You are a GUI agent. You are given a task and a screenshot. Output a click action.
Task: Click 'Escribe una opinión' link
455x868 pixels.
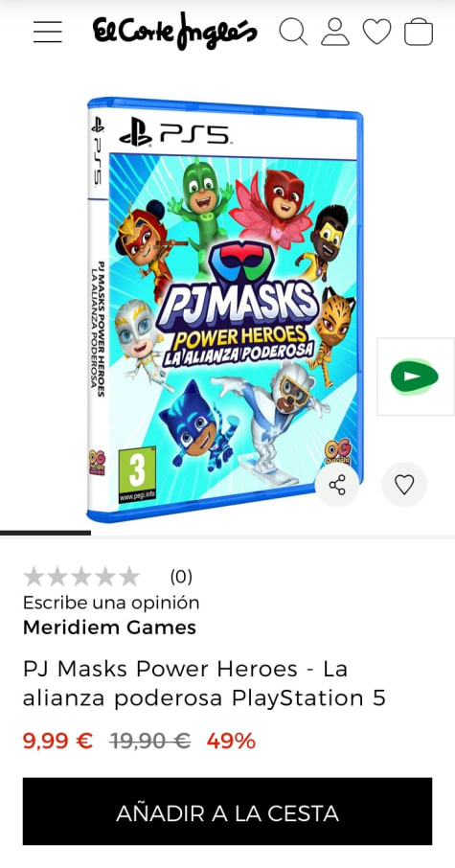tap(111, 603)
